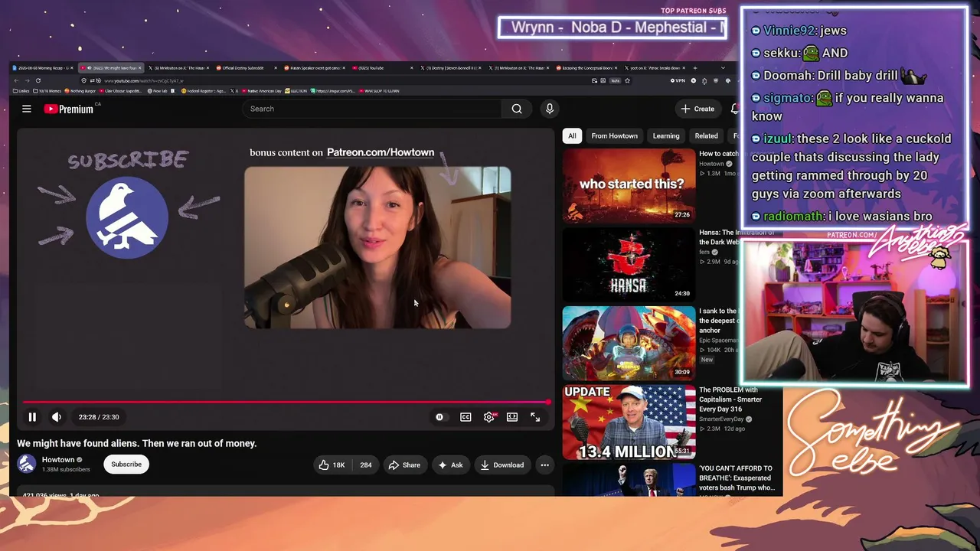Image resolution: width=980 pixels, height=551 pixels.
Task: Click the magnifying glass search button
Action: 517,109
